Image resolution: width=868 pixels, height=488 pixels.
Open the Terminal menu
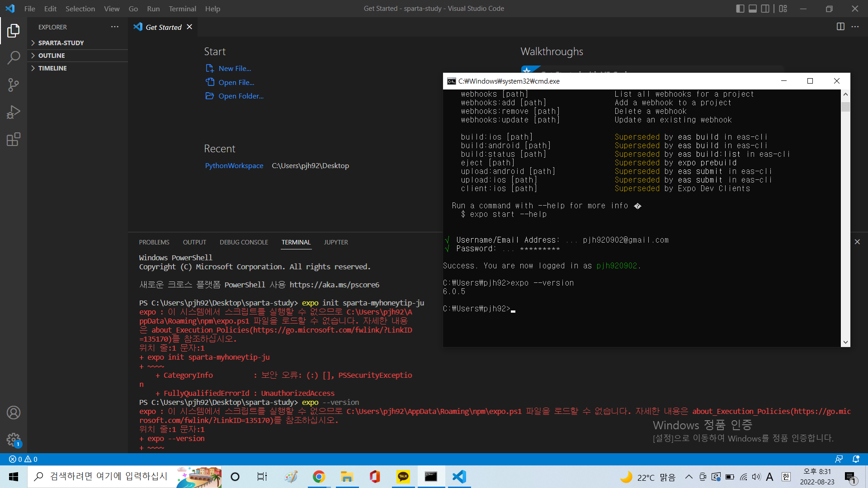(182, 9)
